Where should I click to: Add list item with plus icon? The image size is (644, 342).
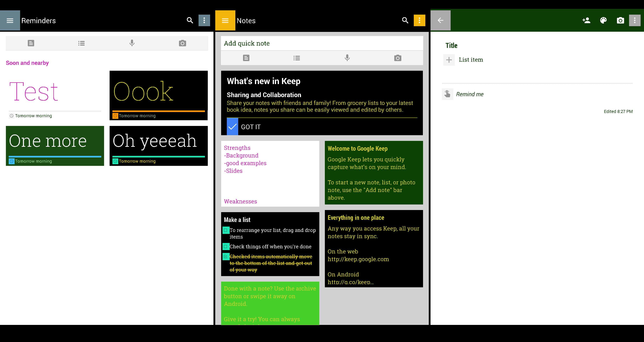point(449,60)
